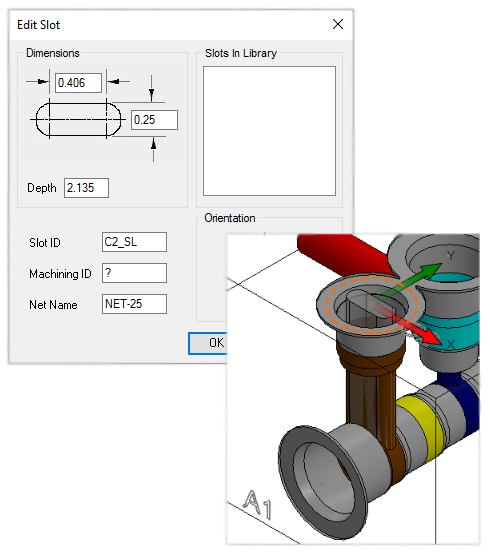Screen dimensions: 490x555
Task: Click the A1 label in 3D view
Action: [x=258, y=504]
